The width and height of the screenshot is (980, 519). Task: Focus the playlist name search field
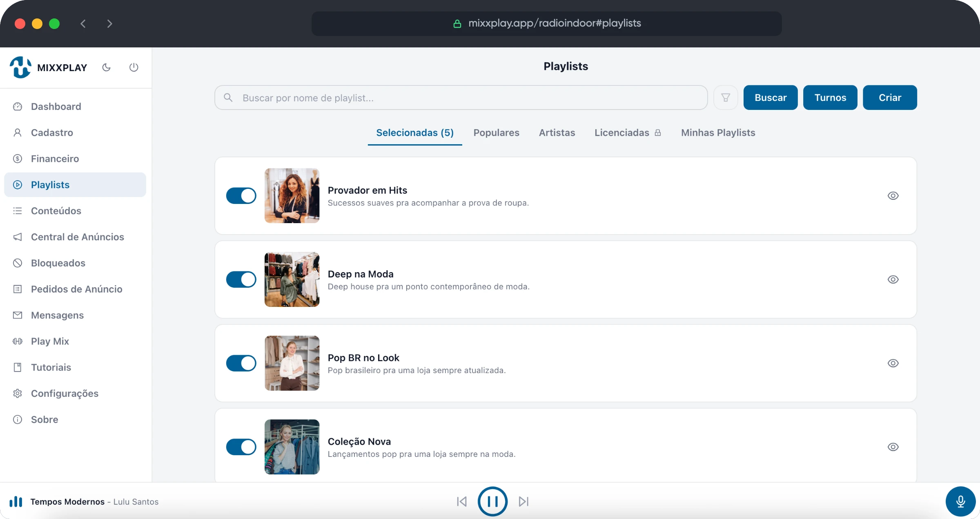pyautogui.click(x=461, y=98)
